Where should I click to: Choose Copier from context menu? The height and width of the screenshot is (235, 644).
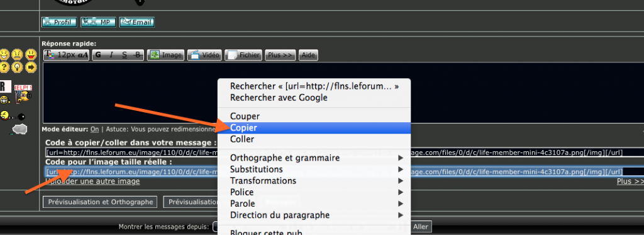(x=314, y=128)
